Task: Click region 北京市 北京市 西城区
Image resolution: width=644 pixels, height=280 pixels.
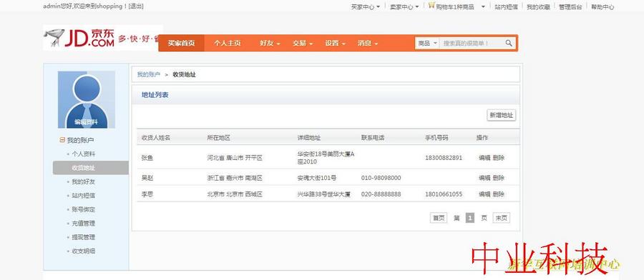Action: pos(235,194)
